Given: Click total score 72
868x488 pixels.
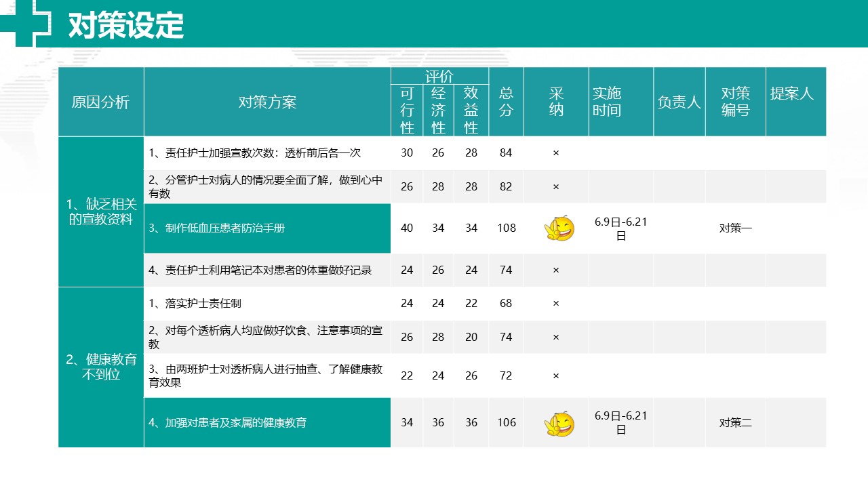Looking at the screenshot, I should 506,376.
